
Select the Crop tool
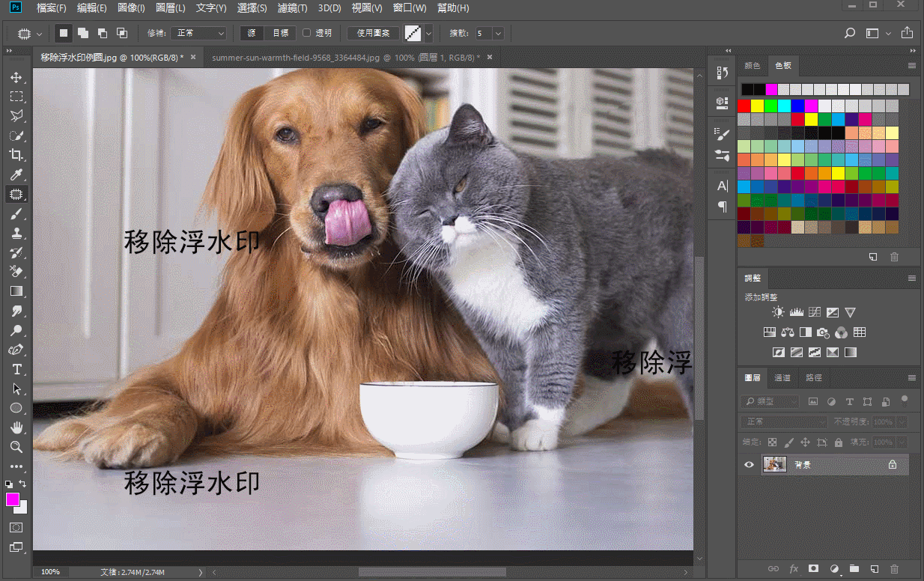click(x=16, y=155)
